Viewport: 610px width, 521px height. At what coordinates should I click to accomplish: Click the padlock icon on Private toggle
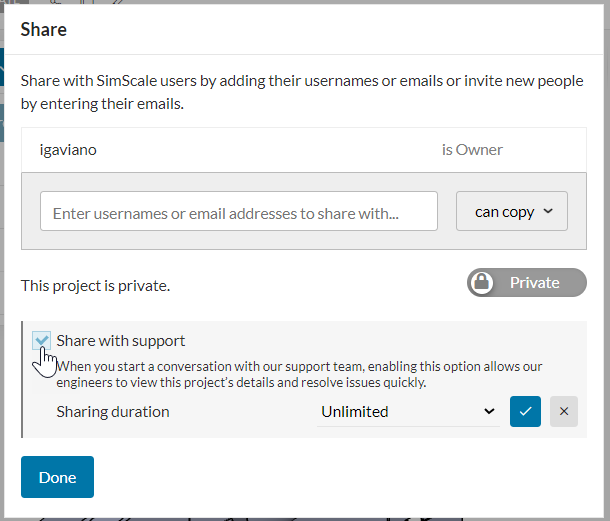point(482,283)
